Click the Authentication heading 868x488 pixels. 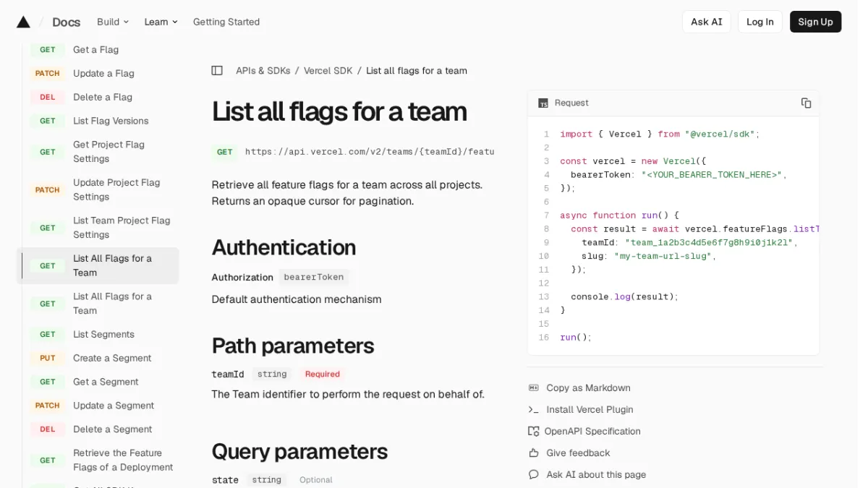284,247
